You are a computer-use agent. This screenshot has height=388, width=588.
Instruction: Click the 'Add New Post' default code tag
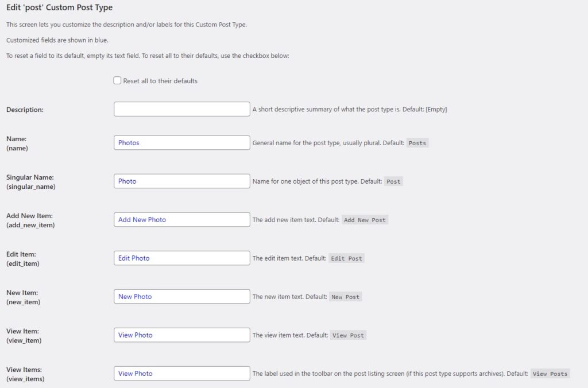point(365,220)
